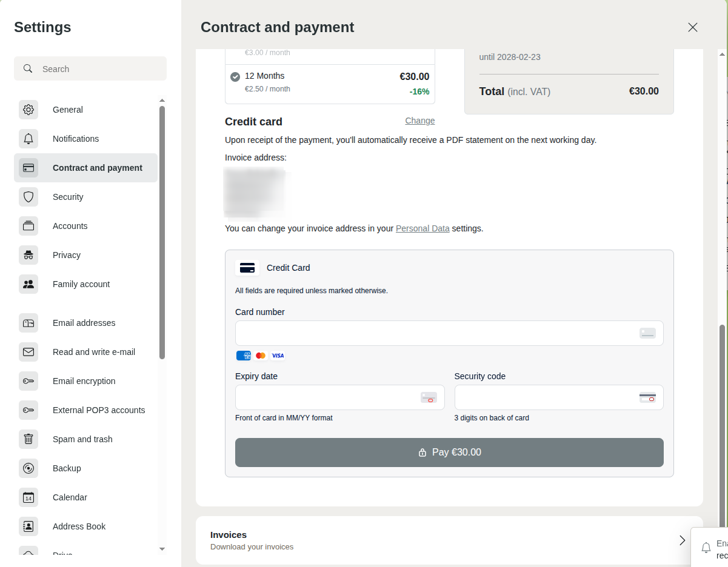The image size is (728, 567).
Task: Click the Email encryption key icon
Action: pos(28,381)
